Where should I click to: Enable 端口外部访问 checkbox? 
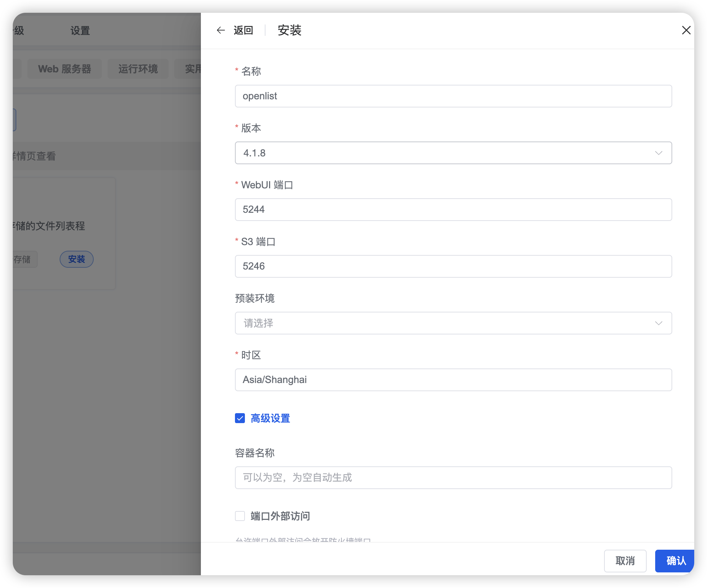click(240, 516)
